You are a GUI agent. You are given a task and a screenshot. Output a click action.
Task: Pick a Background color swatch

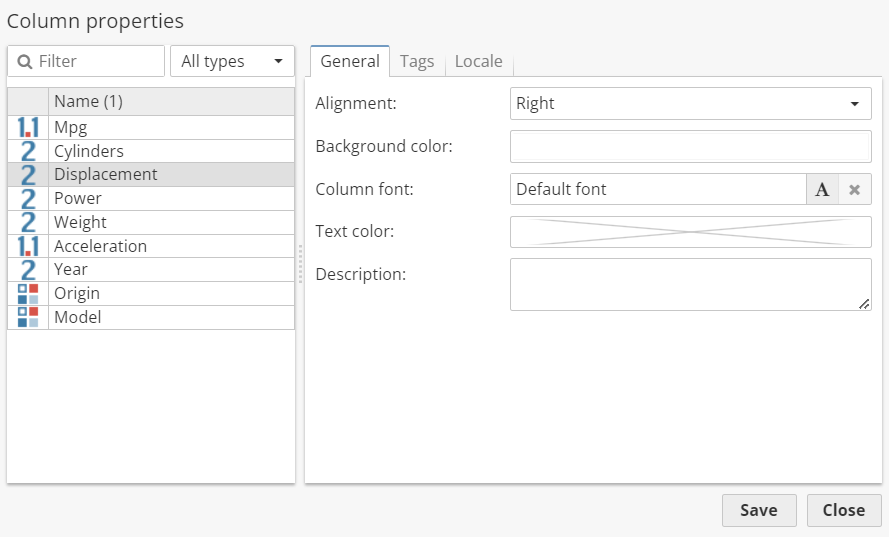[x=691, y=146]
